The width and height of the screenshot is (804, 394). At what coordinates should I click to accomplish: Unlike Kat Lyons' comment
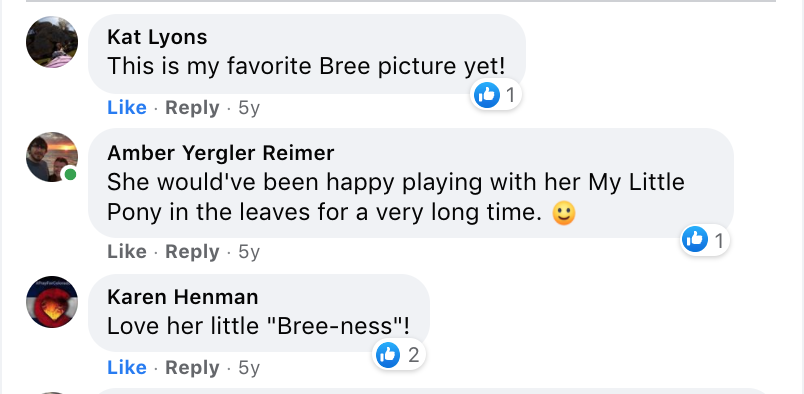(x=127, y=108)
